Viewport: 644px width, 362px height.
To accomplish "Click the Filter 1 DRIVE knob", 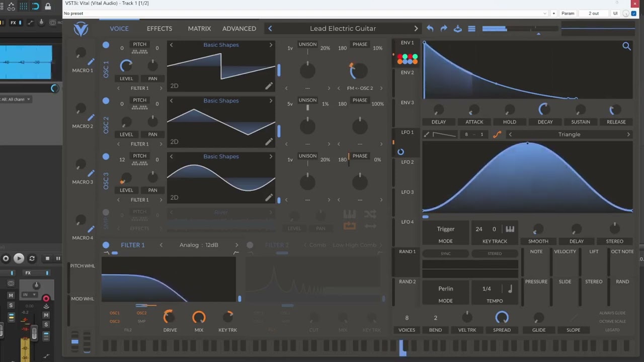I will click(170, 317).
